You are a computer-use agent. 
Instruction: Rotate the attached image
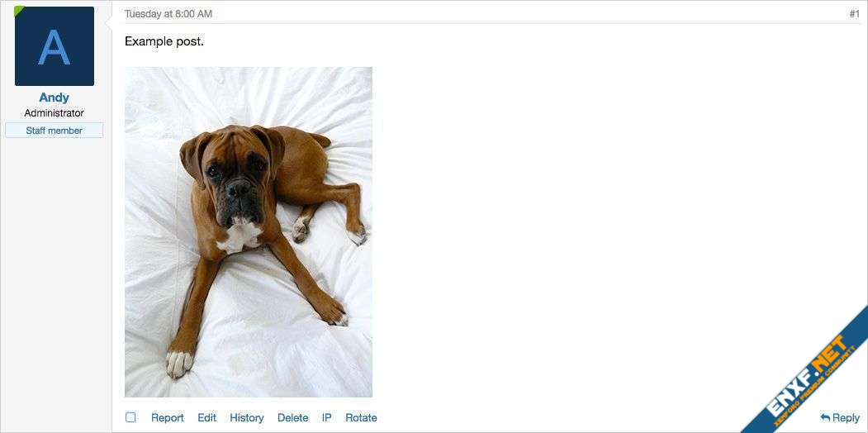pyautogui.click(x=361, y=418)
